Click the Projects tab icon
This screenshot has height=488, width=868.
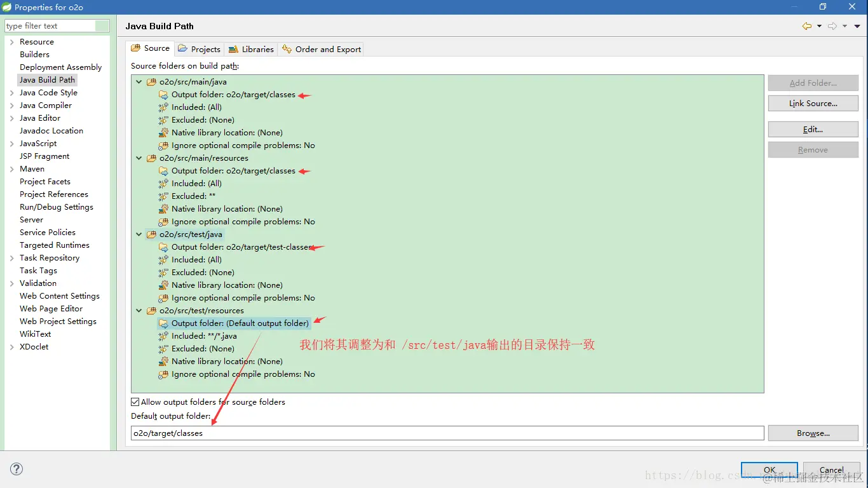[x=183, y=49]
